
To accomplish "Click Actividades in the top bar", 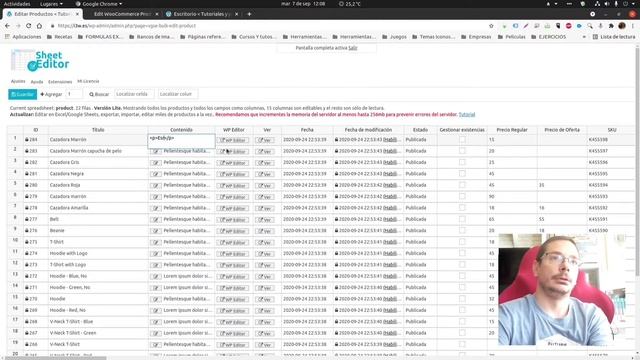I will [17, 4].
